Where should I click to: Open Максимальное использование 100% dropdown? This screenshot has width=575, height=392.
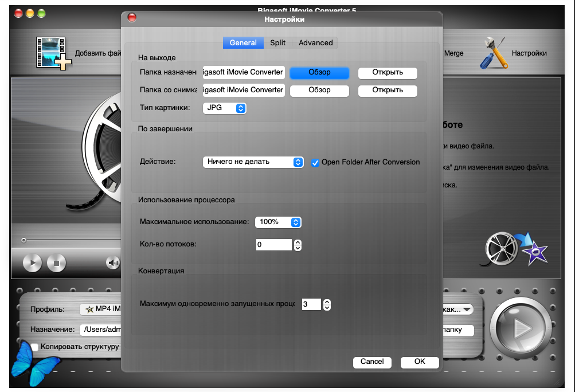tap(279, 222)
